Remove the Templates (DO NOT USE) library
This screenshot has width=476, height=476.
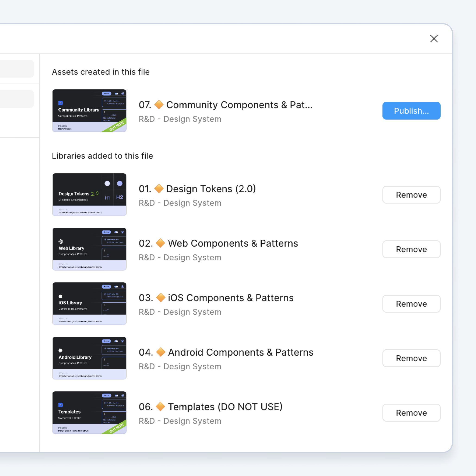coord(411,413)
